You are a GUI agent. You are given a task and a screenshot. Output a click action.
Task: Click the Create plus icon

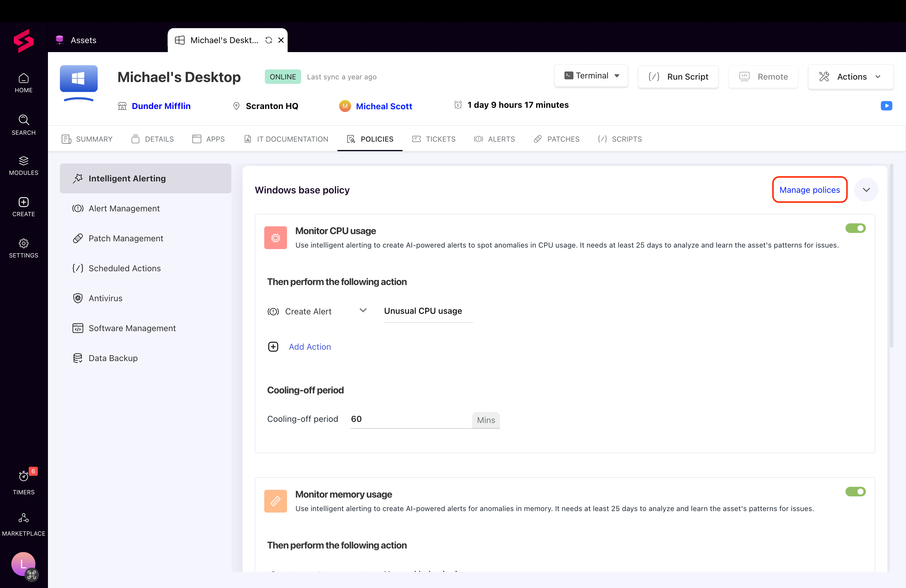(24, 202)
